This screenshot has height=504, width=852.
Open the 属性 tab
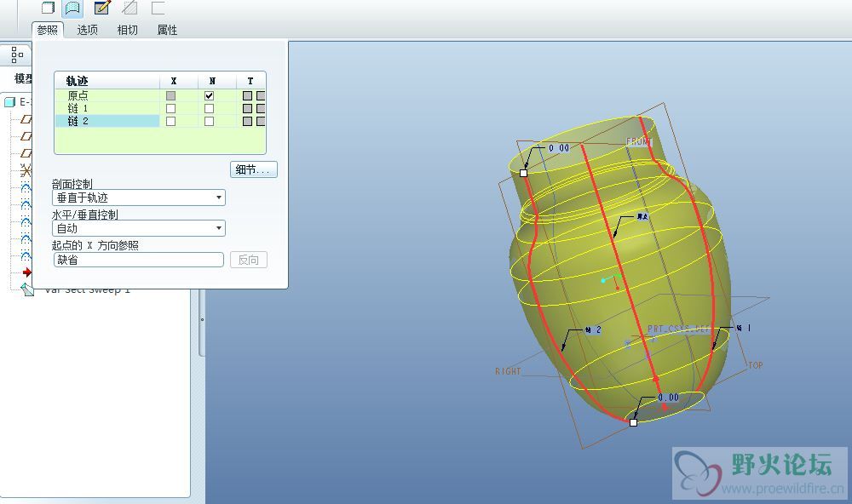(x=167, y=30)
